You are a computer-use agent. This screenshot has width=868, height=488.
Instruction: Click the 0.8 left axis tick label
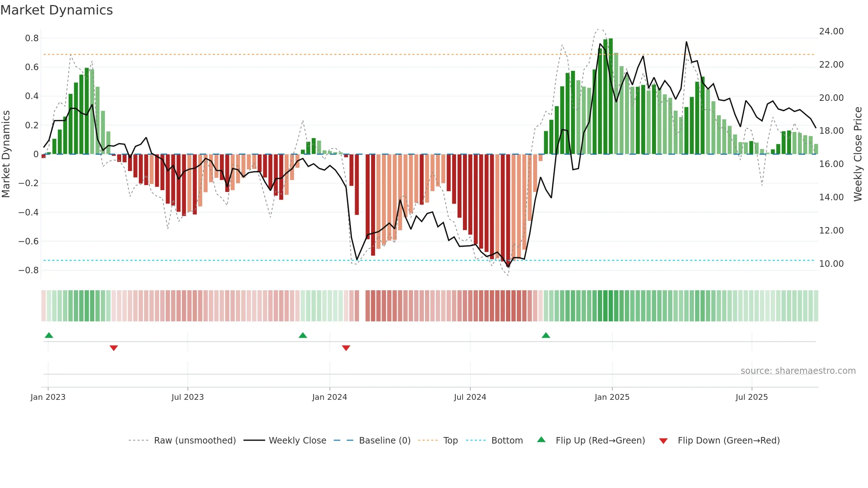point(32,38)
